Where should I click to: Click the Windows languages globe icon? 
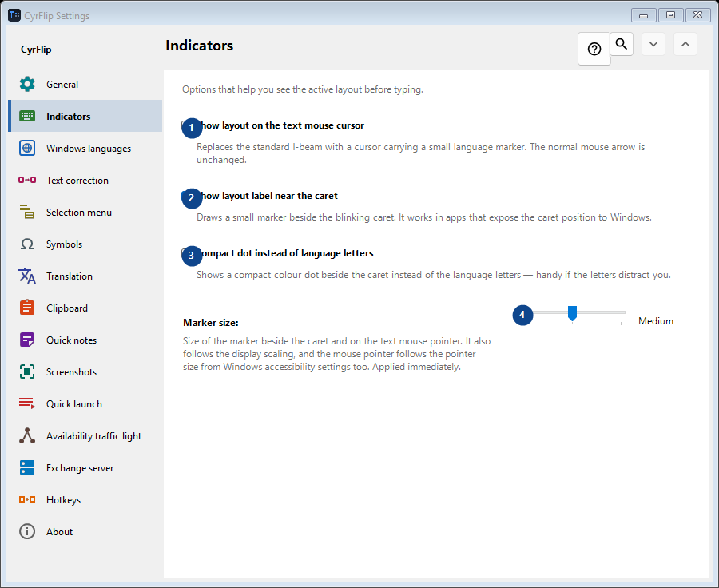tap(27, 148)
